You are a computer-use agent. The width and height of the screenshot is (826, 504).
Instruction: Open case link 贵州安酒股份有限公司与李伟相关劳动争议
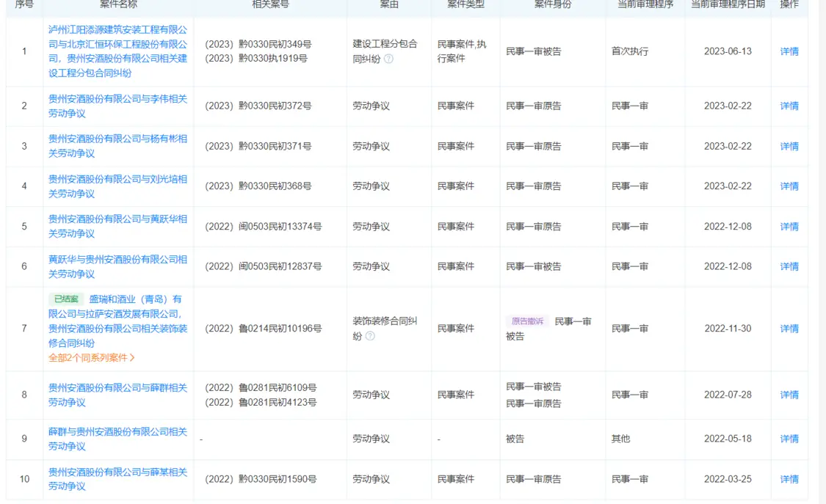(117, 106)
